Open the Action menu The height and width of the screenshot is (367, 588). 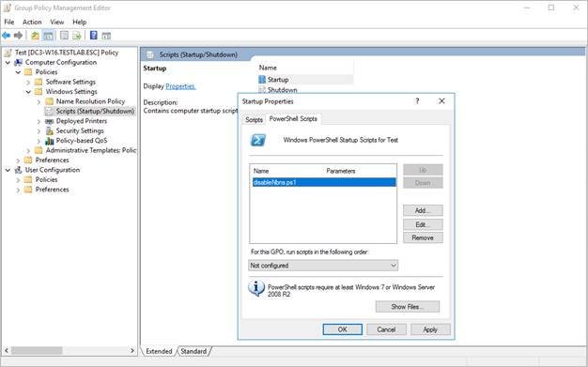(x=32, y=23)
